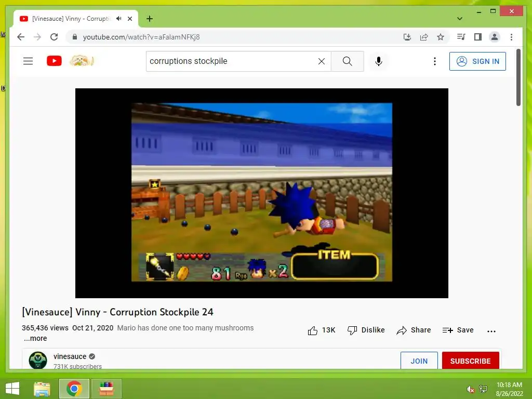This screenshot has height=399, width=532.
Task: Clear the search query with X
Action: (321, 61)
